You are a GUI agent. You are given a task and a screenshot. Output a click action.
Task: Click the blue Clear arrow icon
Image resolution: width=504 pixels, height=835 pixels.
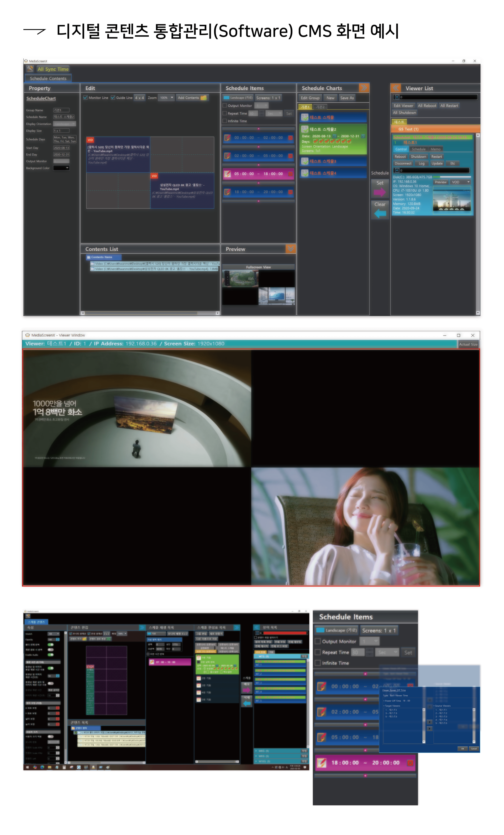click(380, 213)
